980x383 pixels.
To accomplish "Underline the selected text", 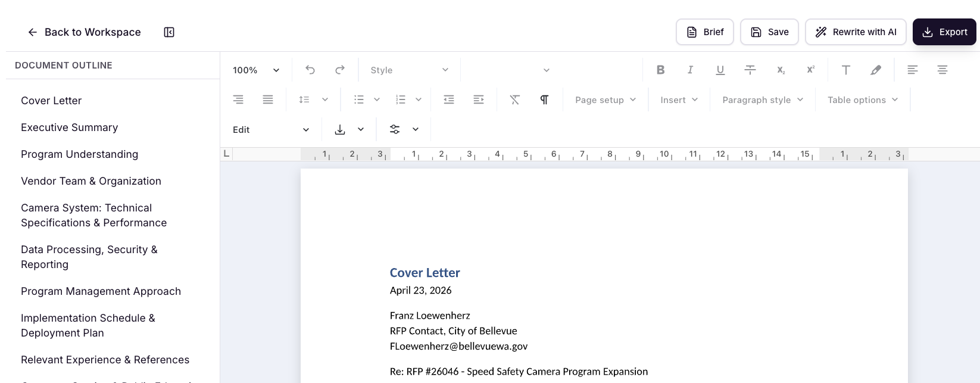I will coord(720,70).
